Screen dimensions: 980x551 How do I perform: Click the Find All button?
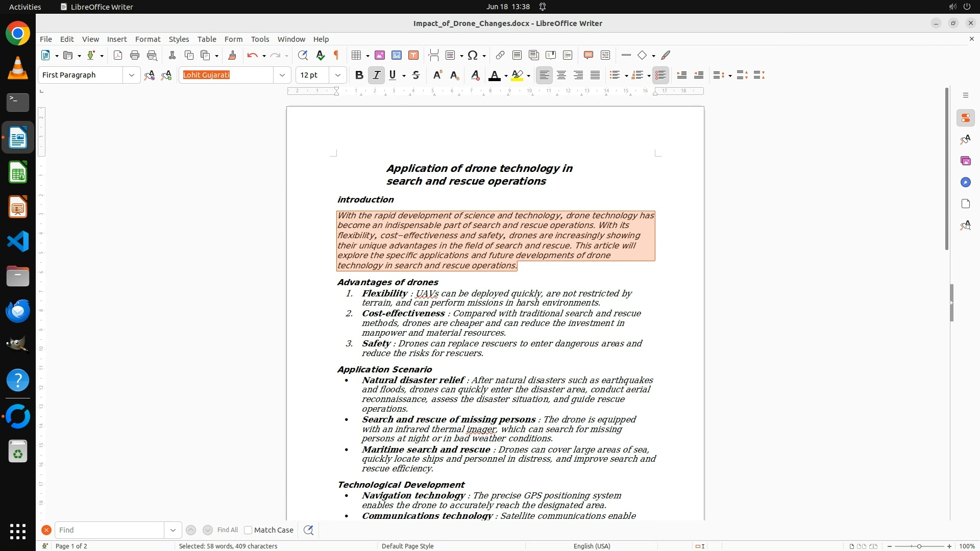[x=227, y=530]
